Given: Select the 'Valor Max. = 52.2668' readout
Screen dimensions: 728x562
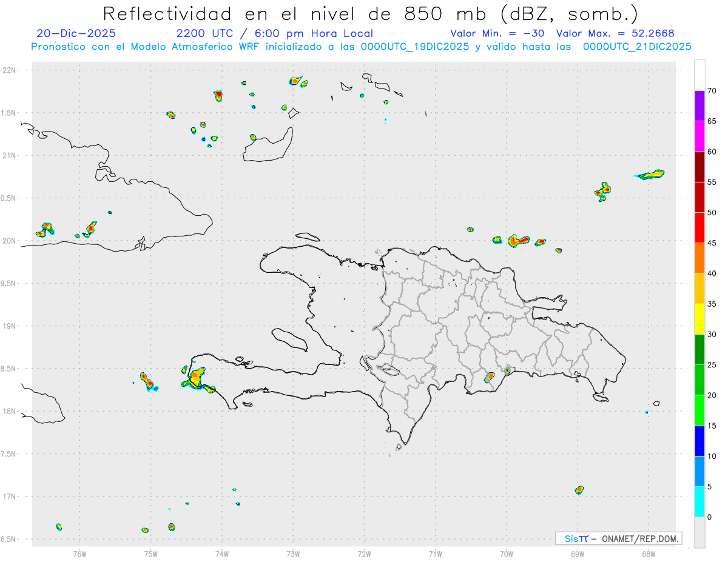Looking at the screenshot, I should click(615, 33).
